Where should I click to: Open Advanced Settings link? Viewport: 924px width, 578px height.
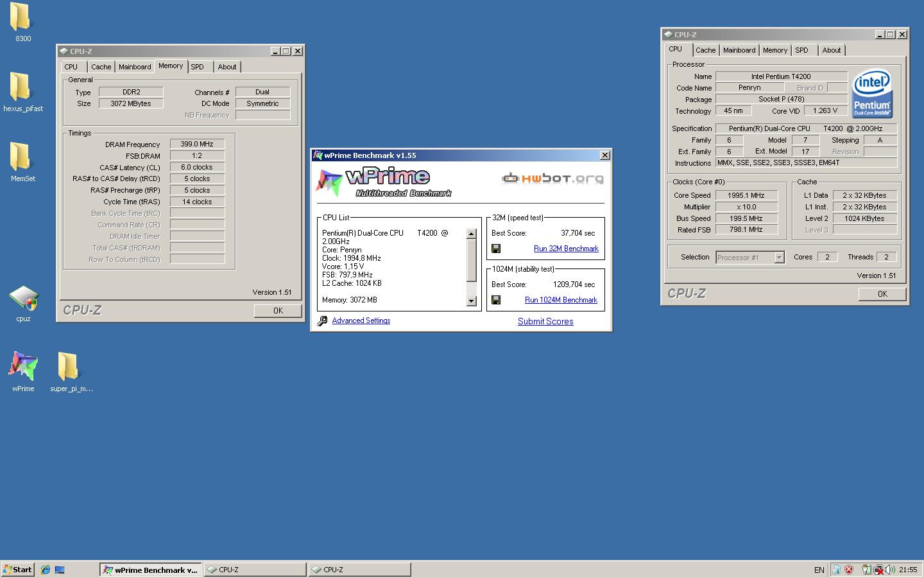click(361, 320)
